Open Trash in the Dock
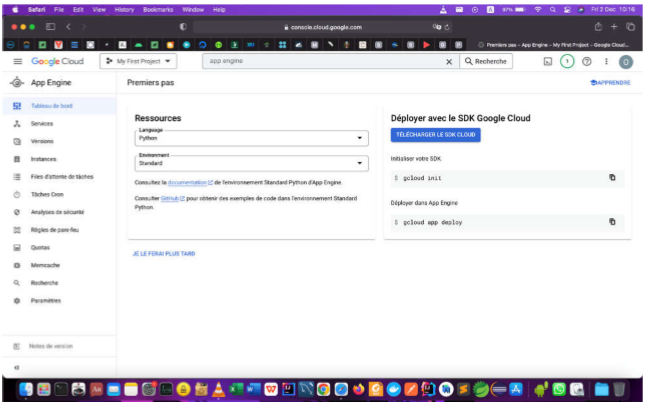Viewport: 647px width, 402px height. pyautogui.click(x=619, y=389)
